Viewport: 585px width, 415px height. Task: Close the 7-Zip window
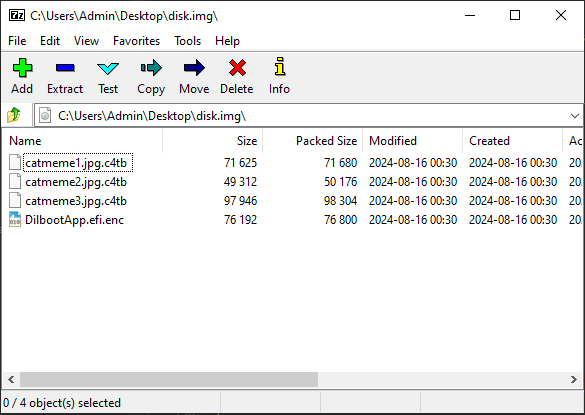(561, 15)
